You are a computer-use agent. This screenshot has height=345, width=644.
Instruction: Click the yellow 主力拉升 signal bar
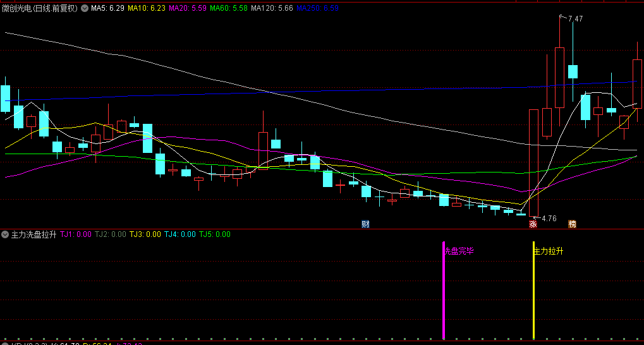(533, 291)
